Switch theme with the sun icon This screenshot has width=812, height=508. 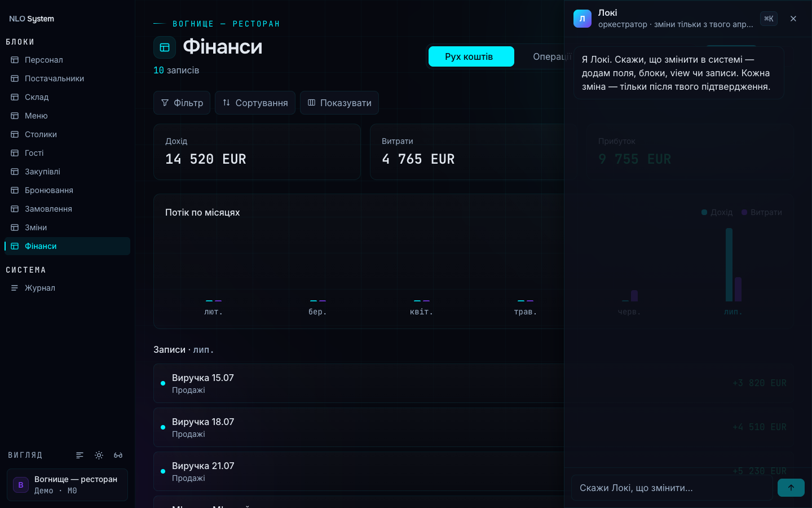99,456
